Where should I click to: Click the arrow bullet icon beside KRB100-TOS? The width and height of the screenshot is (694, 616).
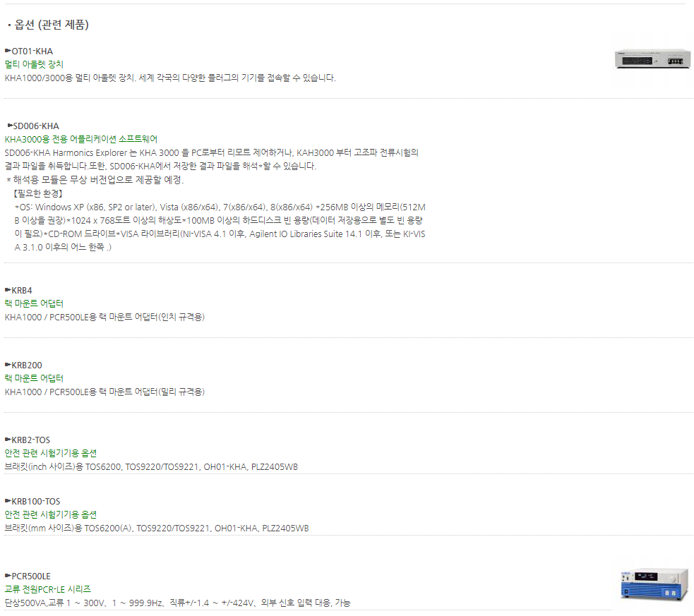(8, 500)
